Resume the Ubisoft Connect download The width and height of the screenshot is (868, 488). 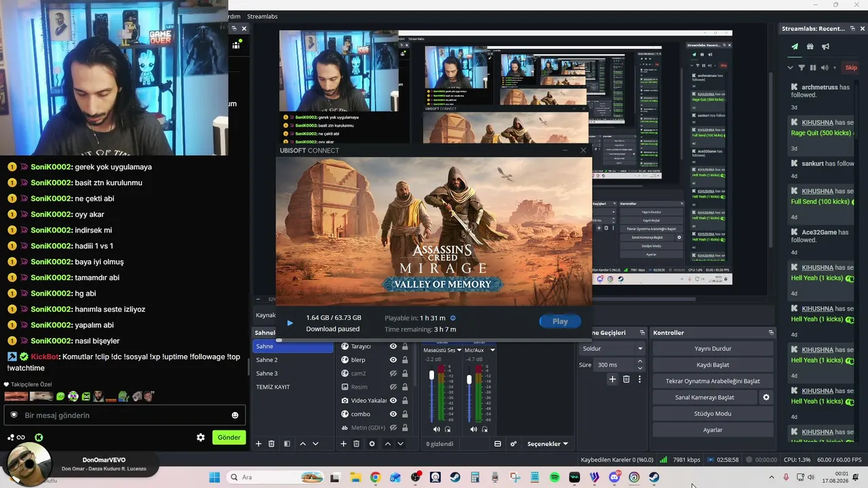coord(290,323)
